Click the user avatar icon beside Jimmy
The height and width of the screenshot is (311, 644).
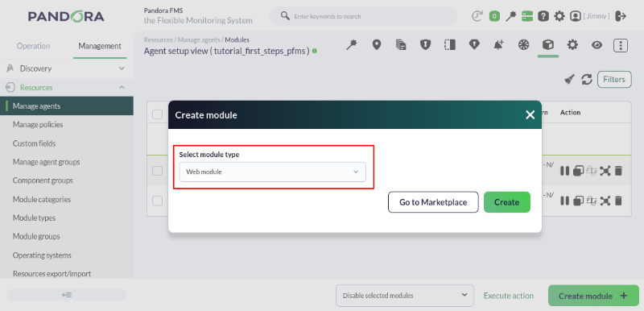click(576, 16)
